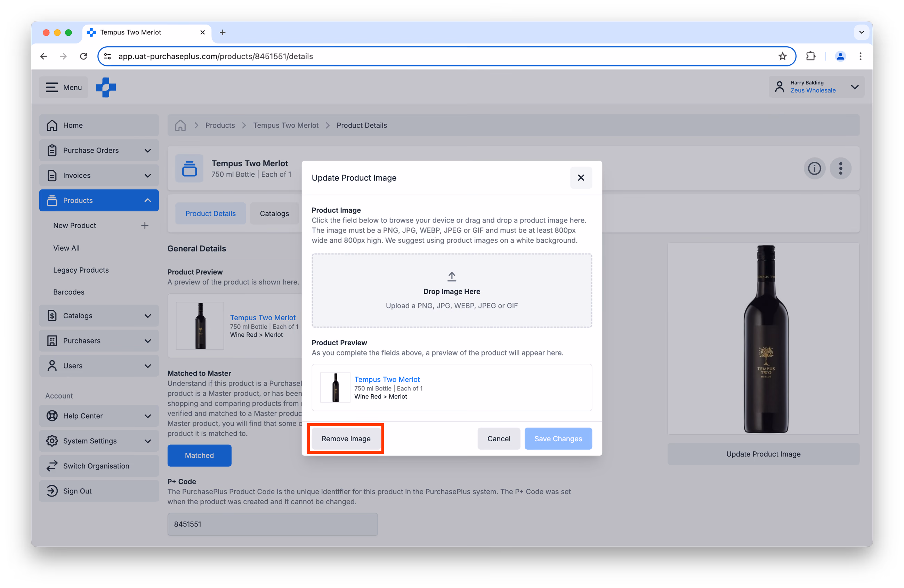904x588 pixels.
Task: Expand the Catalogs sidebar menu
Action: tap(99, 316)
